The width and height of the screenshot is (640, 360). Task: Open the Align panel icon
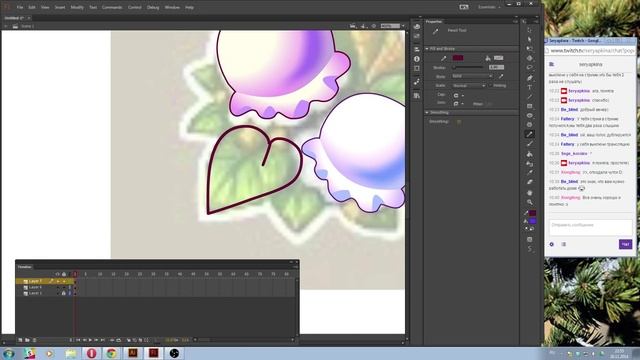coord(417,49)
